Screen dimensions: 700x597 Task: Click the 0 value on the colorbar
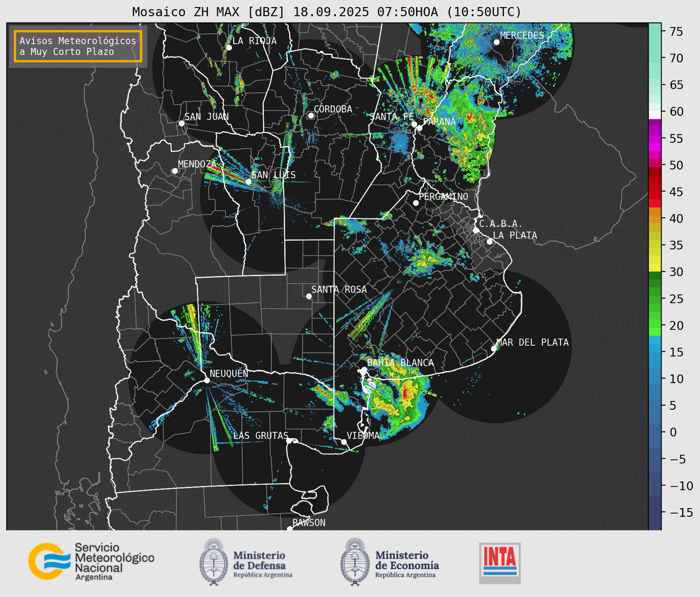point(673,432)
